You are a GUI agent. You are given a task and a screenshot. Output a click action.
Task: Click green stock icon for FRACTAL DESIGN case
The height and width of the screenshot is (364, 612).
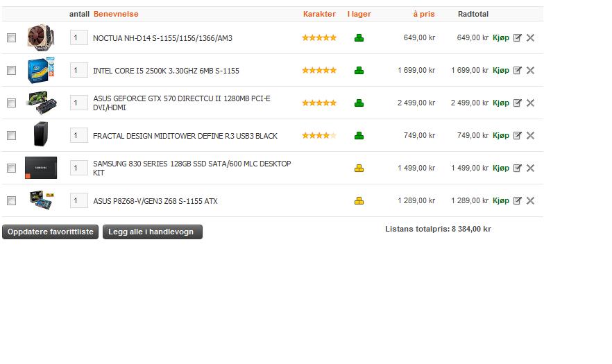[359, 135]
